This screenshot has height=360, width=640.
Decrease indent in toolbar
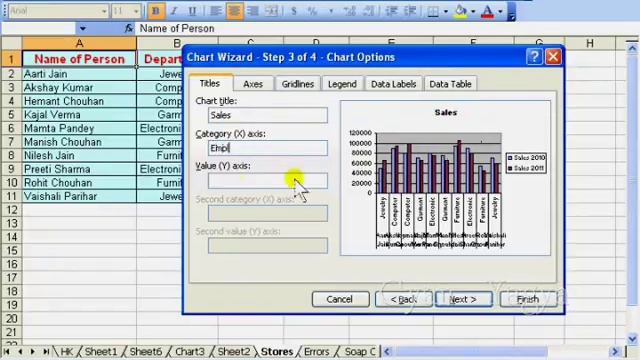point(391,11)
